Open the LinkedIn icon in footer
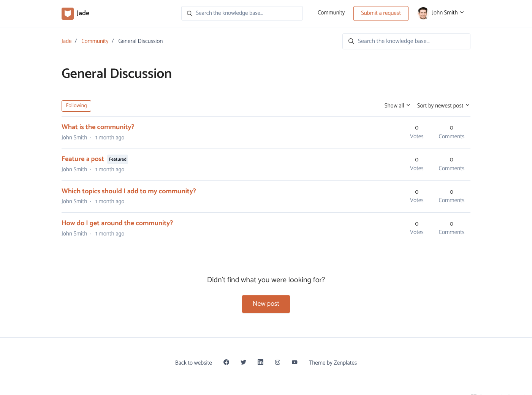This screenshot has width=532, height=395. (260, 362)
